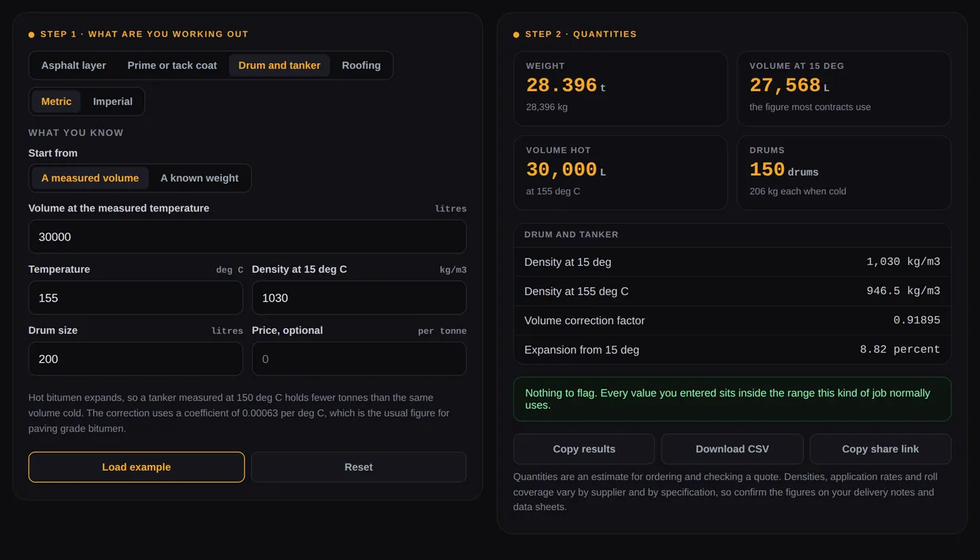Focus the optional Price per tonne field
This screenshot has height=560, width=980.
[x=359, y=358]
